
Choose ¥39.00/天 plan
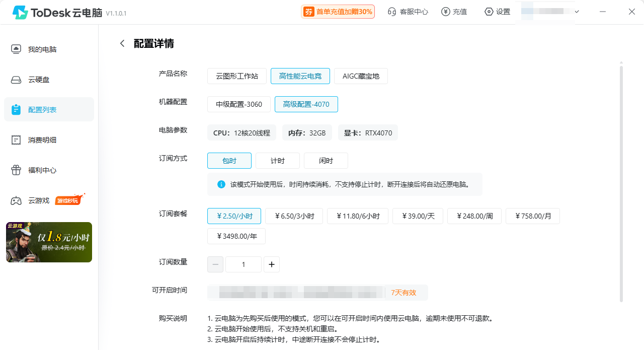(x=418, y=216)
